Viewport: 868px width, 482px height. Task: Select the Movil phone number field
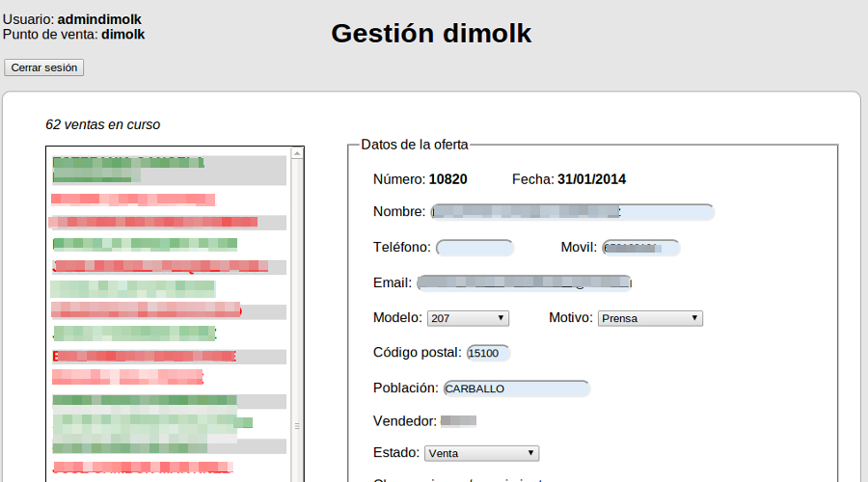[x=640, y=248]
